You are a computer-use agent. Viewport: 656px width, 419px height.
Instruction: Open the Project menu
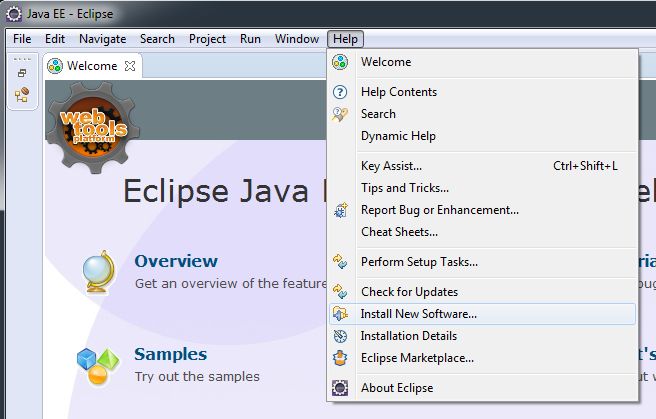point(208,39)
